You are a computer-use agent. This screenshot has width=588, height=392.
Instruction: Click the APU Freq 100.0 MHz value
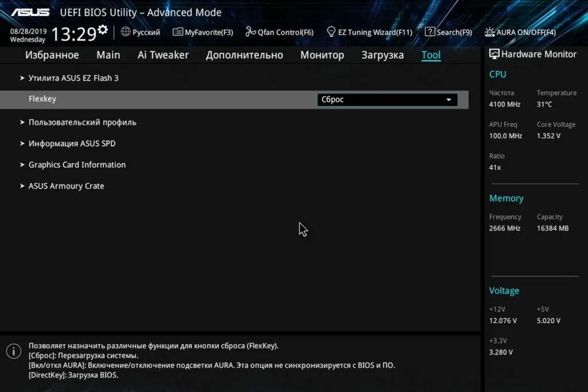(505, 136)
